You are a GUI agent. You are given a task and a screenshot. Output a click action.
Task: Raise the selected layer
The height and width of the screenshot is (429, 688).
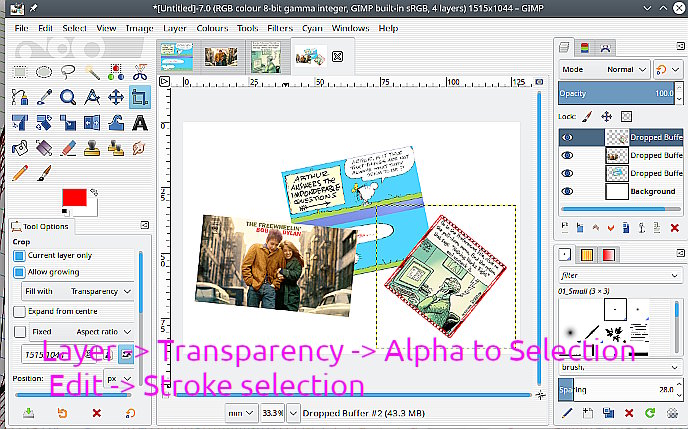[595, 228]
